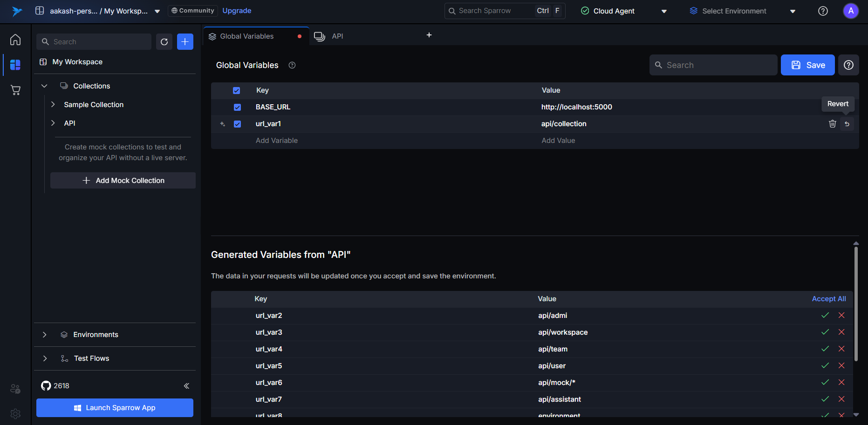
Task: Accept url_var3 with the green check
Action: pyautogui.click(x=825, y=332)
